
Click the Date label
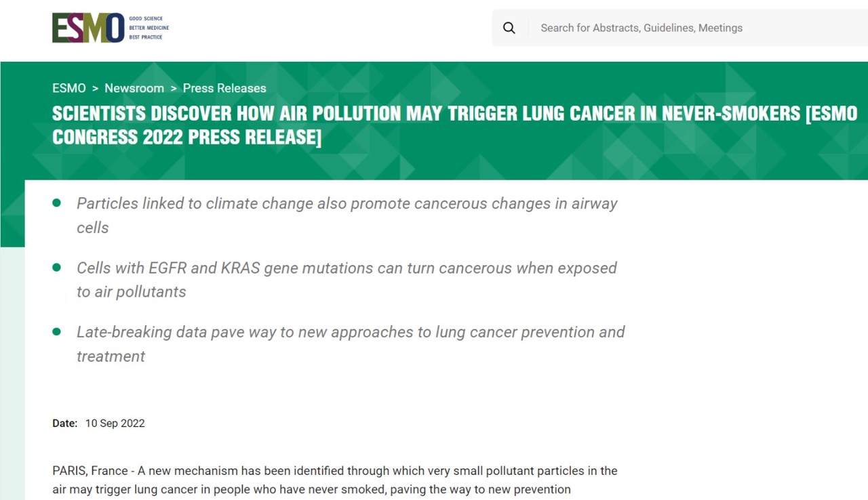coord(65,423)
